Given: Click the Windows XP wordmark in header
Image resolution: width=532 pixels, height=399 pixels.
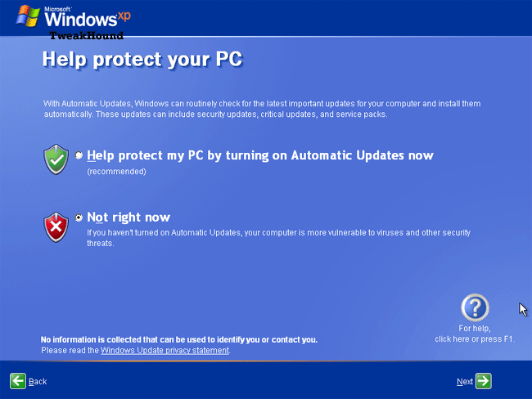Looking at the screenshot, I should pos(88,16).
